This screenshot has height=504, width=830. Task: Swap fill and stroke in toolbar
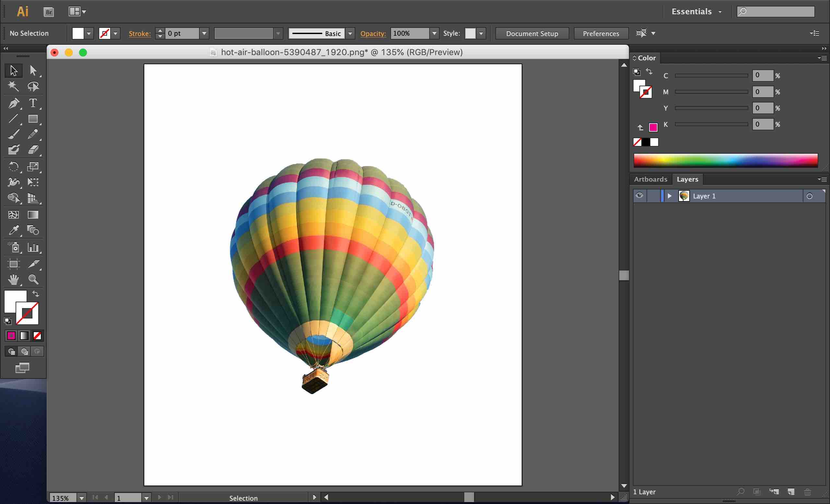(x=36, y=294)
